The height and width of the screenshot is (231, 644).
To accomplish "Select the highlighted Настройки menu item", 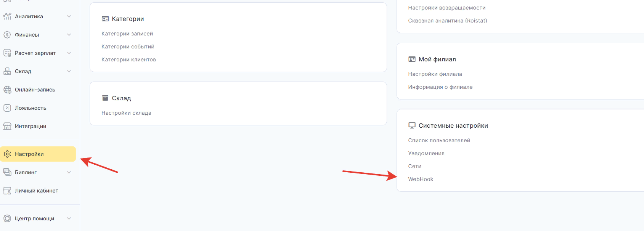I will tap(38, 154).
